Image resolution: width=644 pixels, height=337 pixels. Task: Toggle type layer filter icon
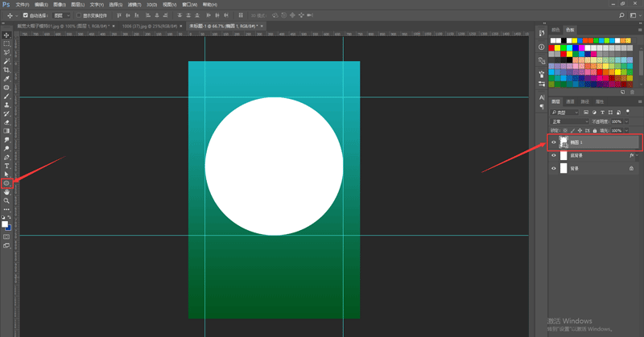point(602,112)
